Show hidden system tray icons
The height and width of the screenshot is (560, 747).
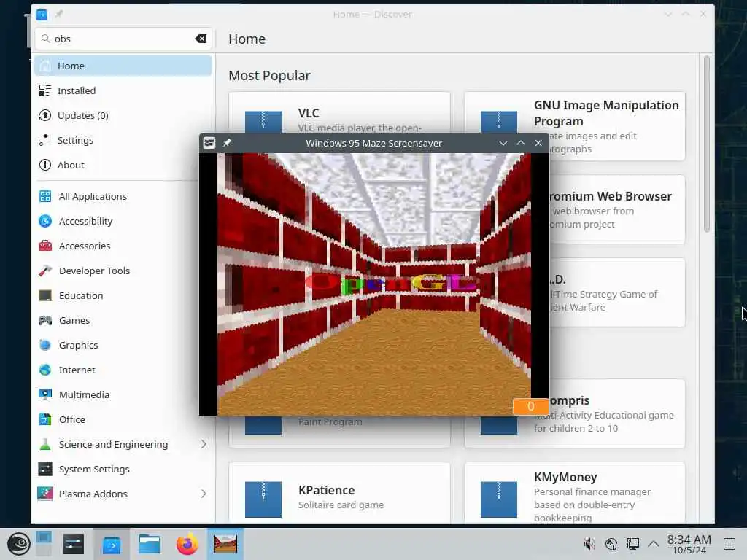point(654,544)
